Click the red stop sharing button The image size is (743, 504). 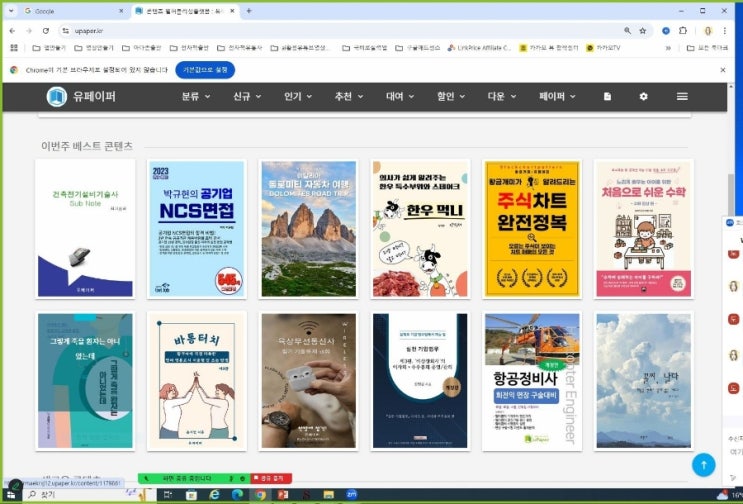tap(271, 478)
